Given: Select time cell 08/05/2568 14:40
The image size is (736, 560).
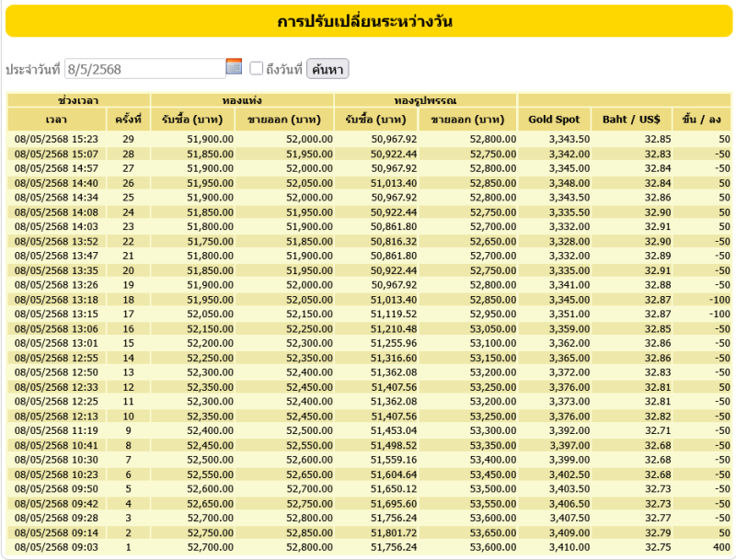Looking at the screenshot, I should [x=56, y=183].
